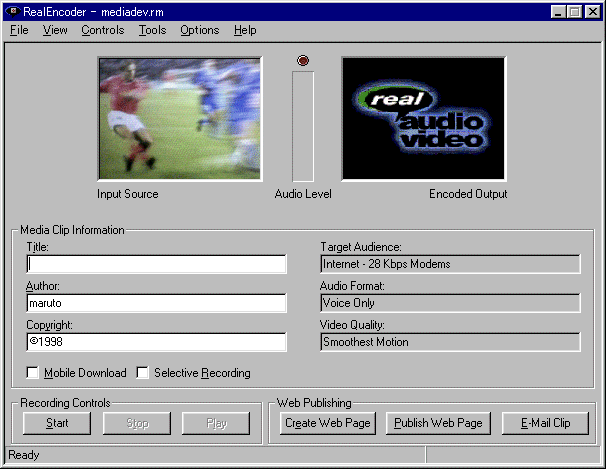Click the Author field containing maruto

click(x=157, y=303)
